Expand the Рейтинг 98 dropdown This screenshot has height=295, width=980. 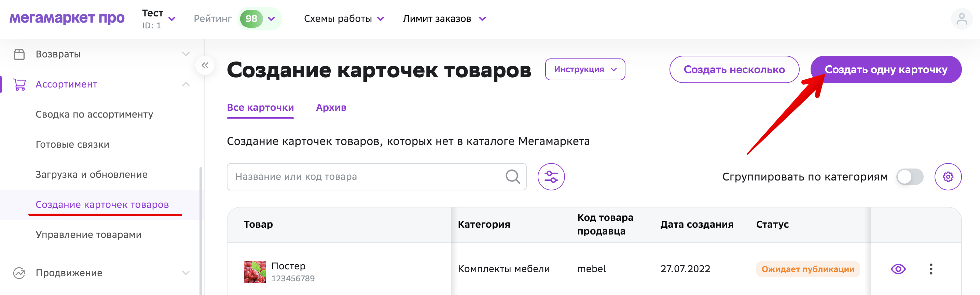260,19
